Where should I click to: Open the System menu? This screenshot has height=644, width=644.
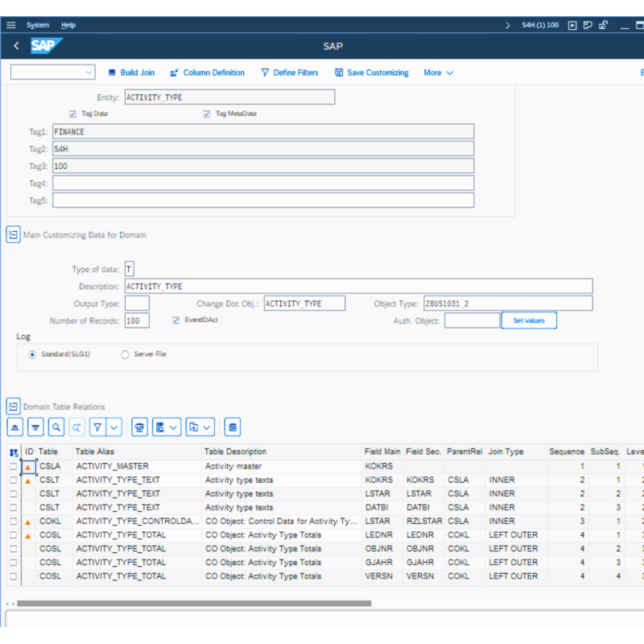38,25
